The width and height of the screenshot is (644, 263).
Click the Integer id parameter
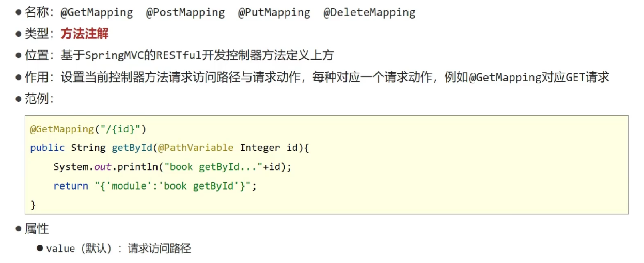(268, 148)
